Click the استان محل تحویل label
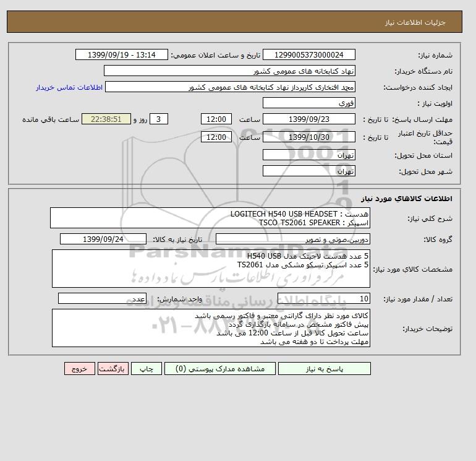The height and width of the screenshot is (461, 476). (423, 155)
